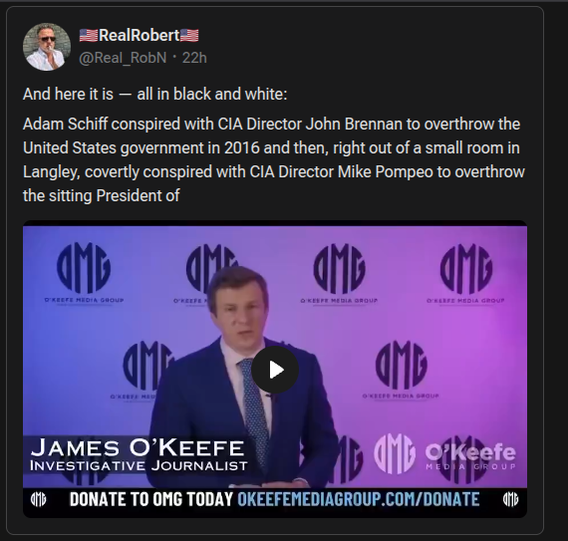Open the post via the 22h timestamp
The image size is (568, 541).
(195, 58)
